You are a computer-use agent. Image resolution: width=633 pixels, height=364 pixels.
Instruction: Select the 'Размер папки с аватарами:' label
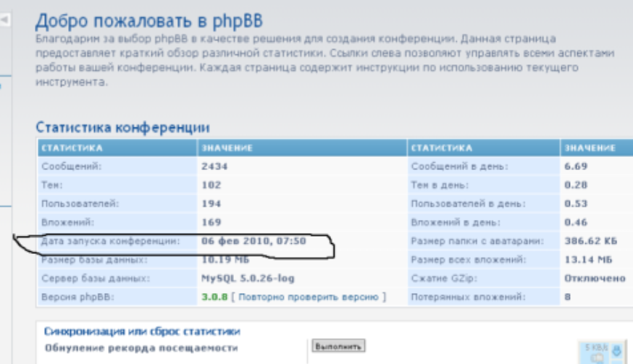coord(477,241)
